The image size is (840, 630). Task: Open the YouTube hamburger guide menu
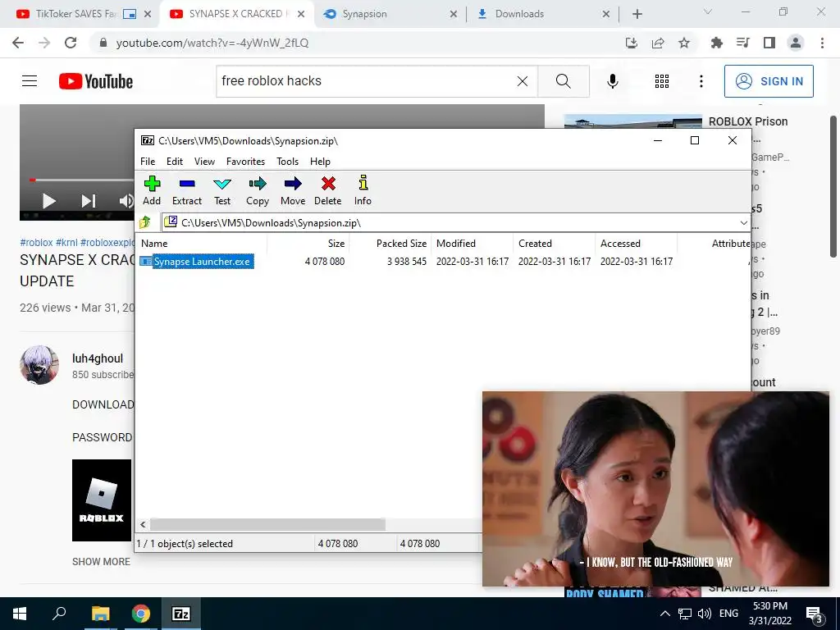[x=30, y=81]
